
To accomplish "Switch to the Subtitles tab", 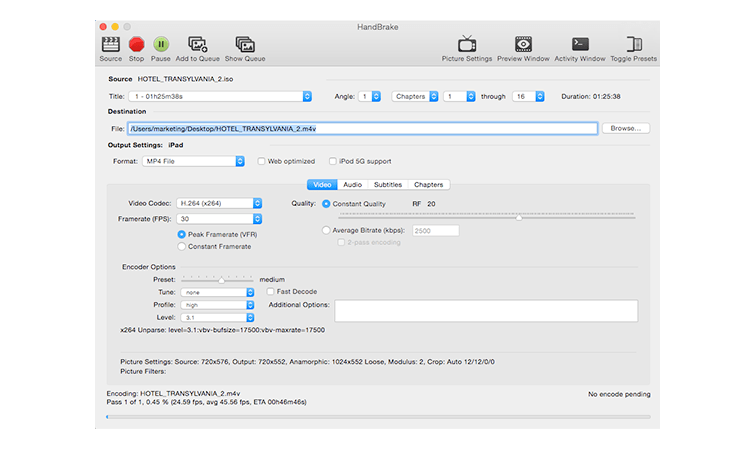I will point(388,185).
